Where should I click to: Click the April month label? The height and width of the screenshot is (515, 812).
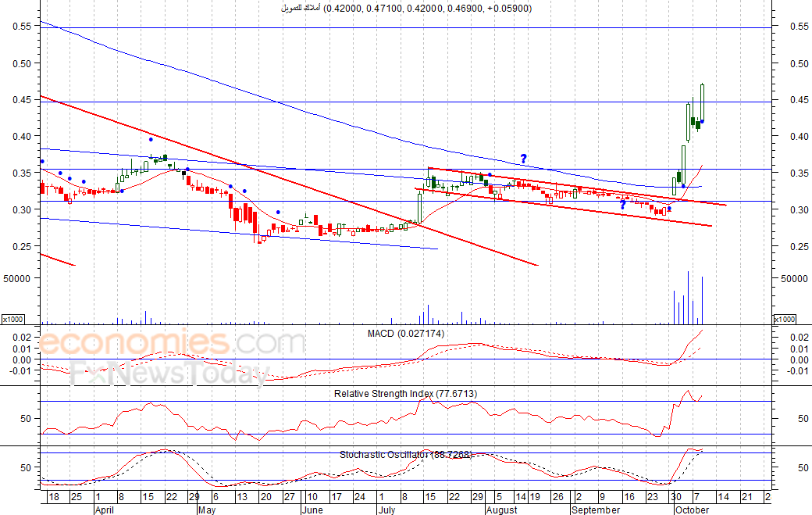(x=104, y=510)
